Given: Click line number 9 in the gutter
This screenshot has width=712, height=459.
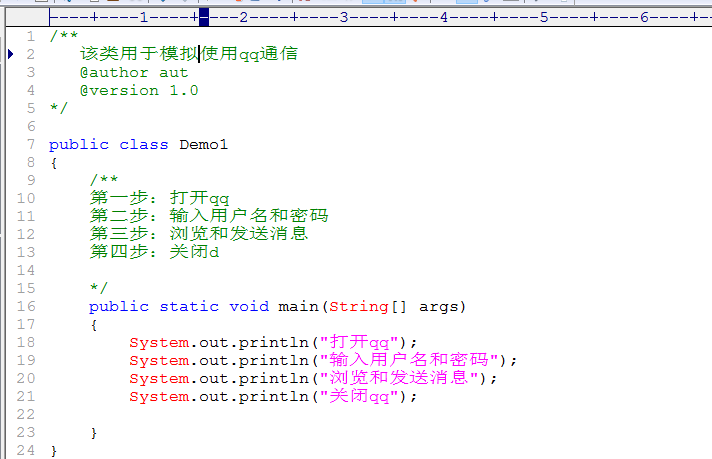Looking at the screenshot, I should (x=30, y=180).
